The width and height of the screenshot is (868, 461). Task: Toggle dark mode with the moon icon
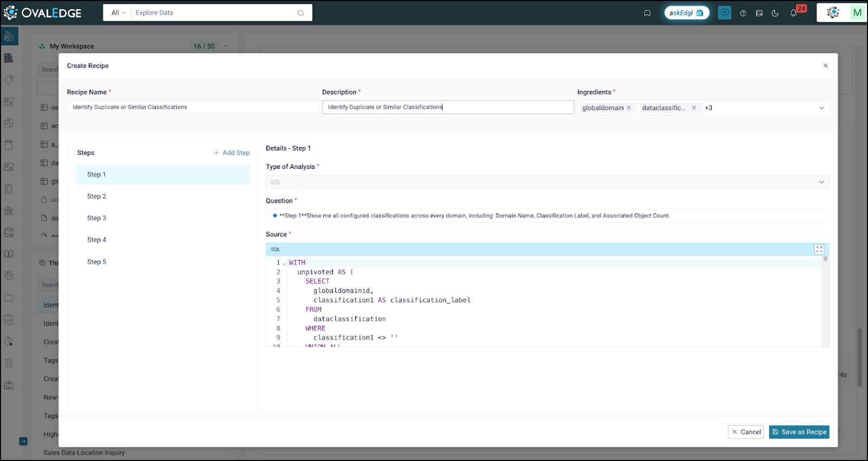(775, 13)
